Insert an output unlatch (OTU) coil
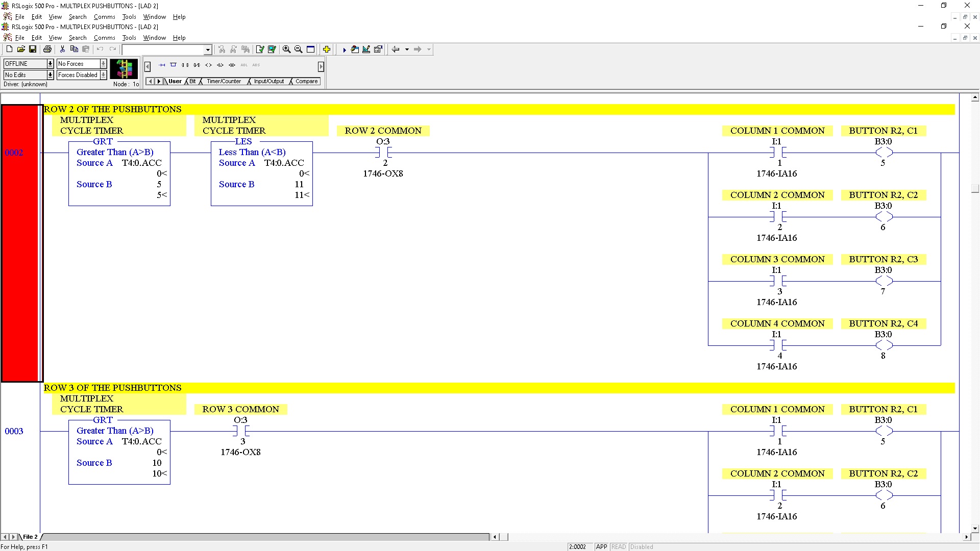This screenshot has width=980, height=551. coord(232,65)
